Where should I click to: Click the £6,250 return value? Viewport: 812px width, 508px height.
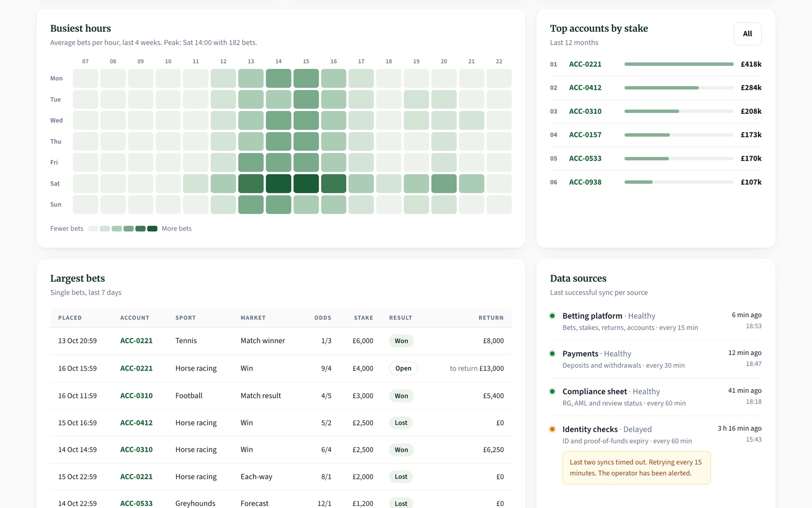(x=493, y=450)
